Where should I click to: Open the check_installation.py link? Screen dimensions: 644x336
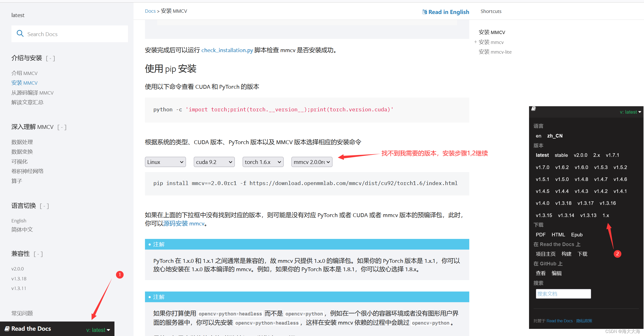(227, 50)
